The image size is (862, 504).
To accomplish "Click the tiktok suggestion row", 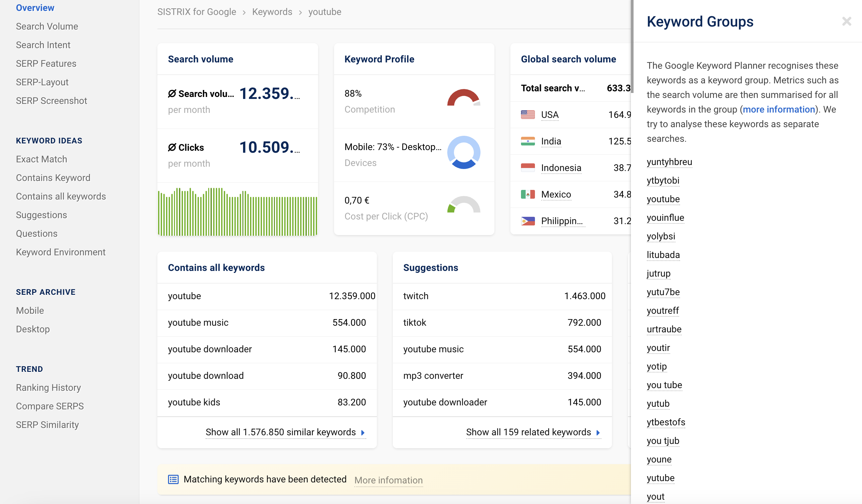I will point(502,322).
